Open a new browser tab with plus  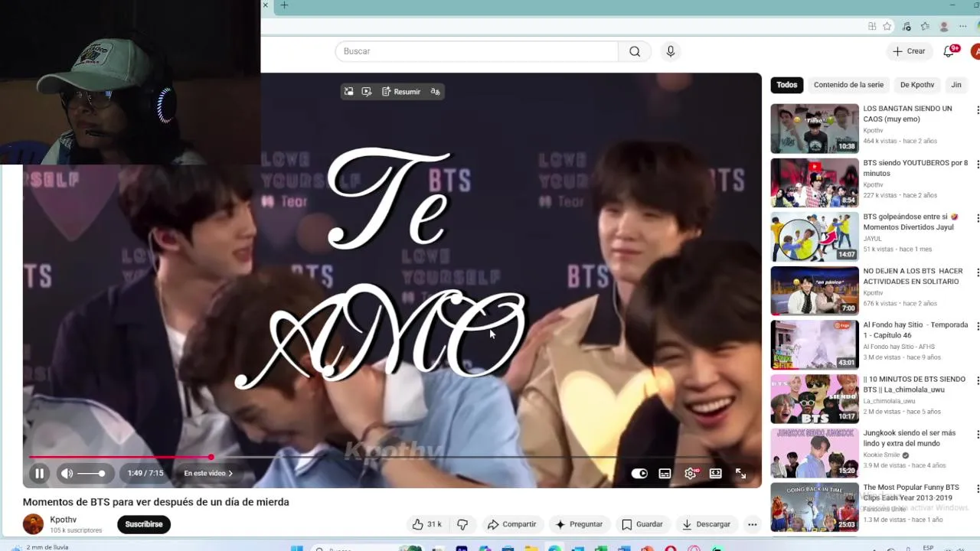(284, 5)
